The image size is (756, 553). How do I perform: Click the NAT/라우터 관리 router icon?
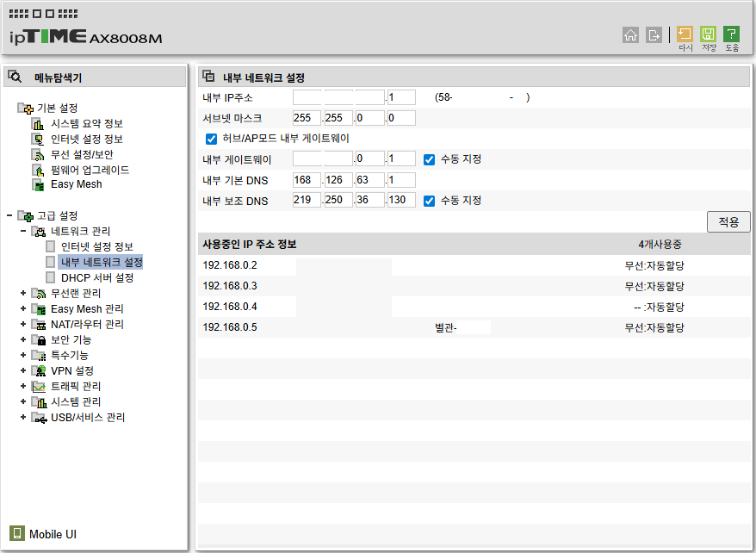pos(39,325)
